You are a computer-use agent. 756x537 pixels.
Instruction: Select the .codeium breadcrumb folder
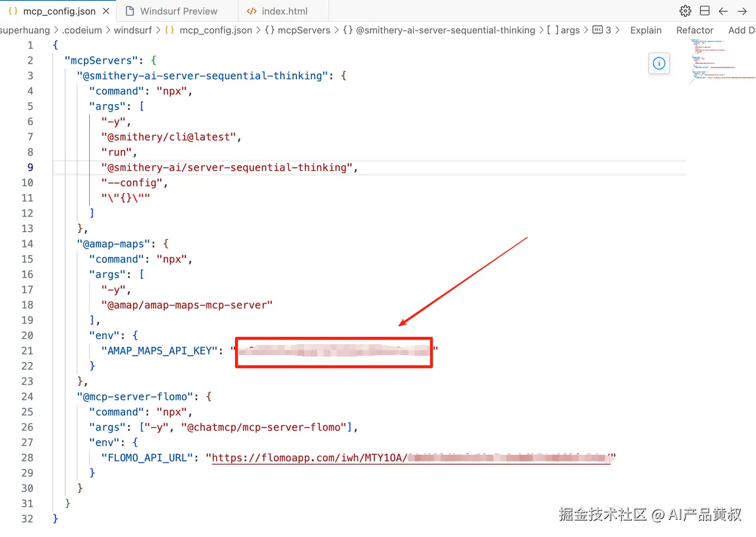click(x=82, y=30)
